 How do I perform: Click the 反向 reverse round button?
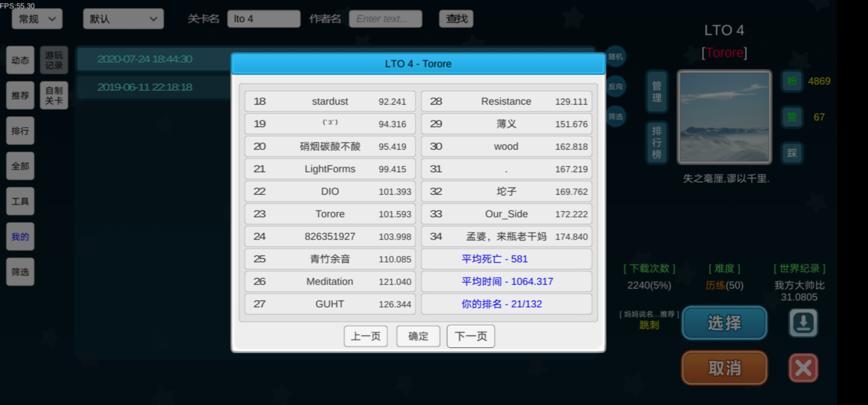click(x=616, y=87)
